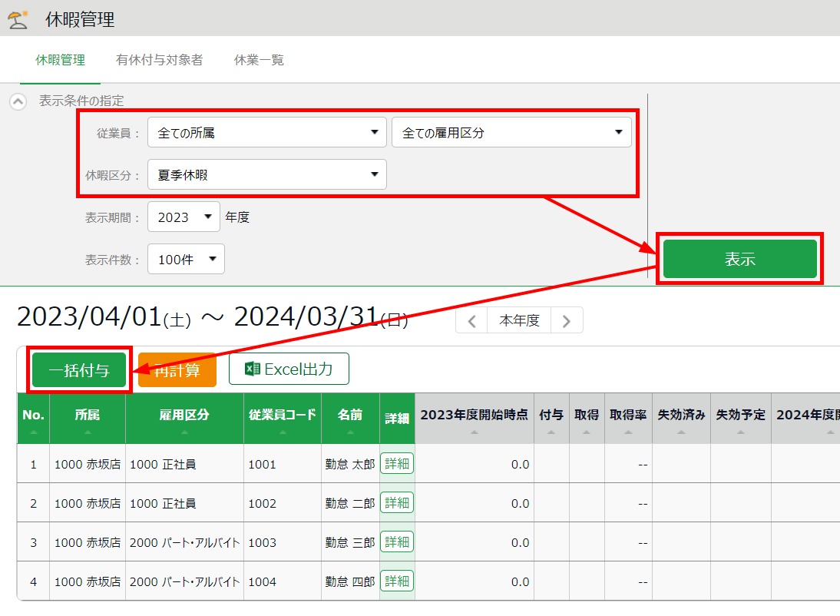
Task: Click the green 表示 button
Action: pyautogui.click(x=739, y=259)
